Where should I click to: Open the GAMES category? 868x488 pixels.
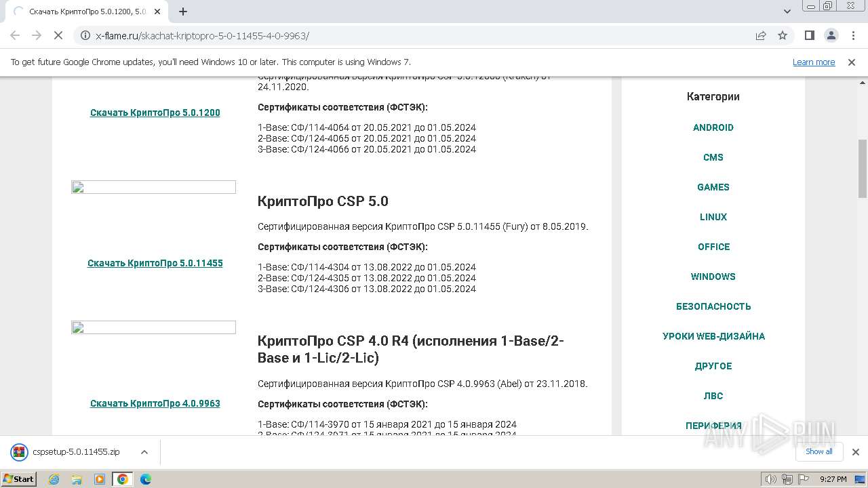click(713, 187)
